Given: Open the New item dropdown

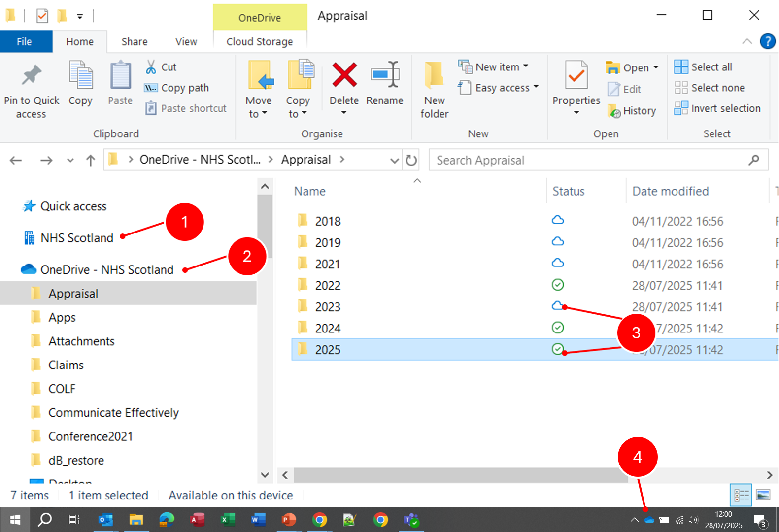Looking at the screenshot, I should (494, 67).
